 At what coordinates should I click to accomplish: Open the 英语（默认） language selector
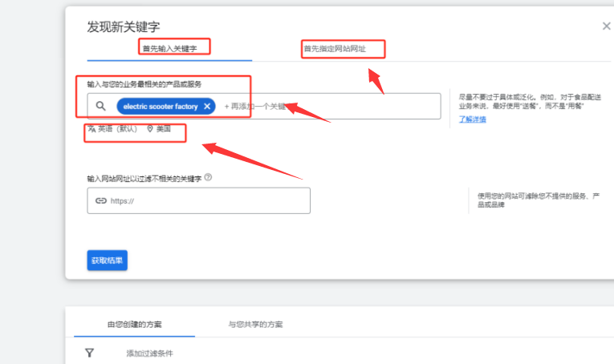(x=117, y=128)
